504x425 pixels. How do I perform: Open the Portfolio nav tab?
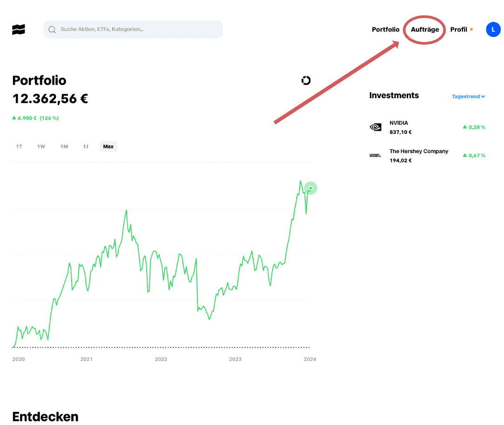tap(385, 29)
